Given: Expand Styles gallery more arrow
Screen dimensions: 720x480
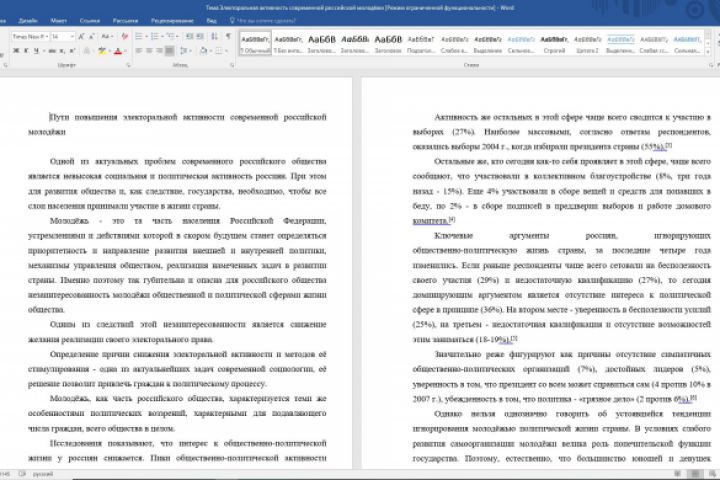Looking at the screenshot, I should tap(708, 51).
